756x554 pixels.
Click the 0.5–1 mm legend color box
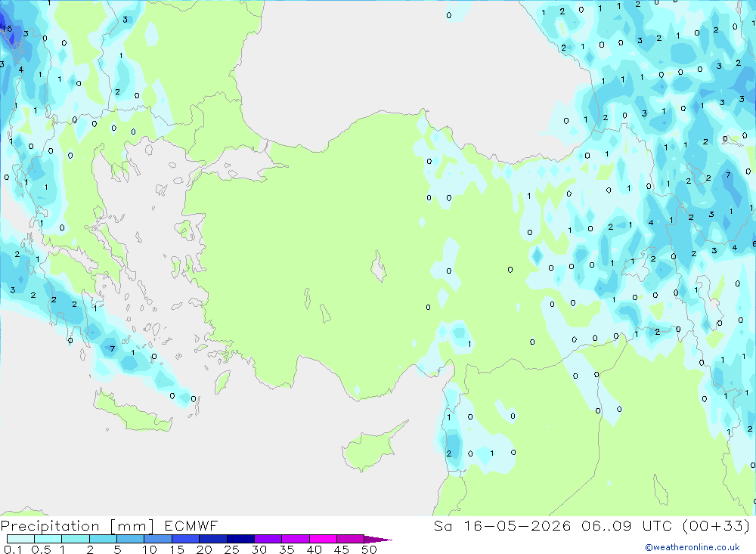coord(48,539)
